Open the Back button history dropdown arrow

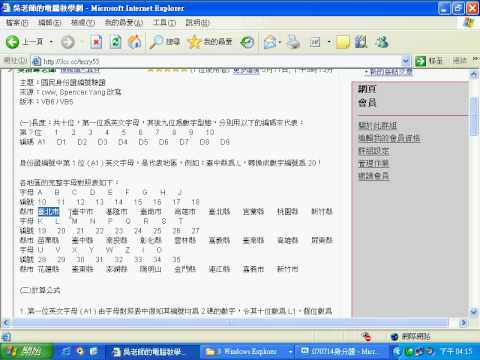pos(51,42)
